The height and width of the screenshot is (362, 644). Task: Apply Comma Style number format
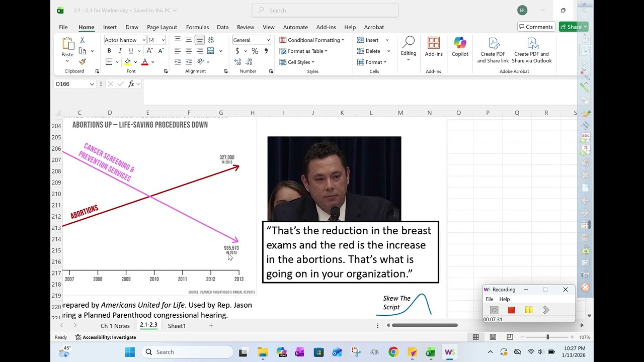coord(266,51)
